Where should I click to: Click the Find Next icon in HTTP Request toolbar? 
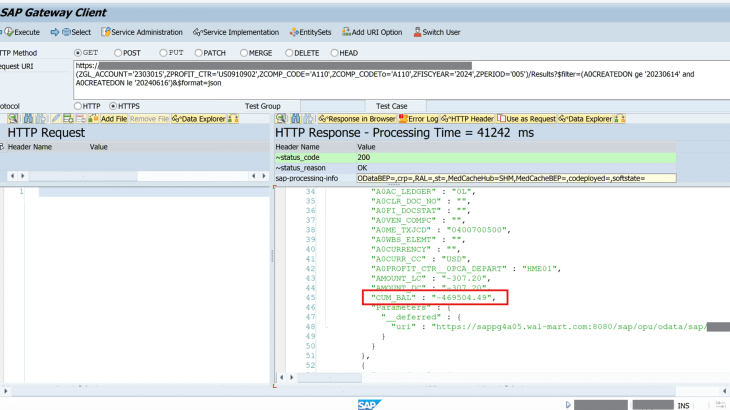pyautogui.click(x=41, y=119)
